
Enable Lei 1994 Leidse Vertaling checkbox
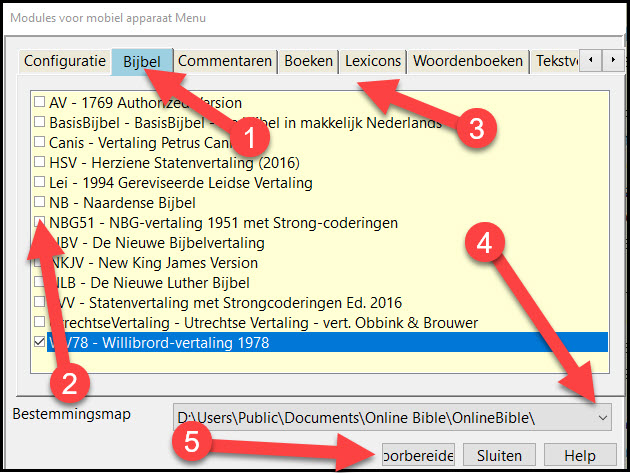tap(39, 182)
